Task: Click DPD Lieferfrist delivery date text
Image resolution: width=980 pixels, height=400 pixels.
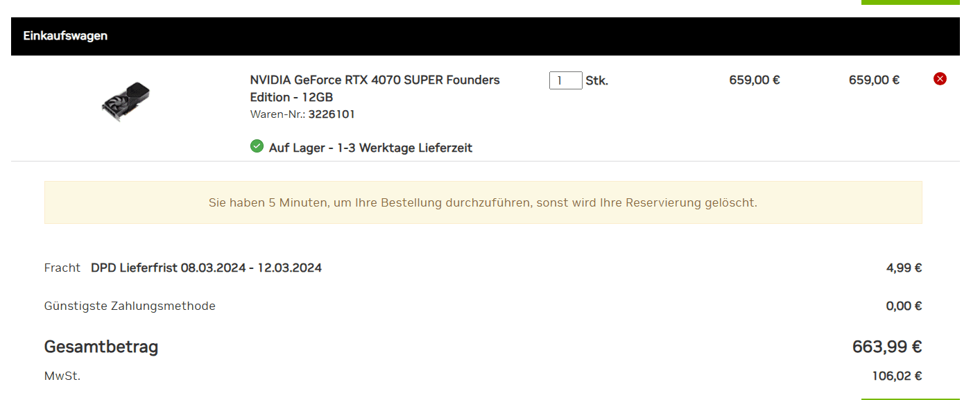Action: (206, 268)
